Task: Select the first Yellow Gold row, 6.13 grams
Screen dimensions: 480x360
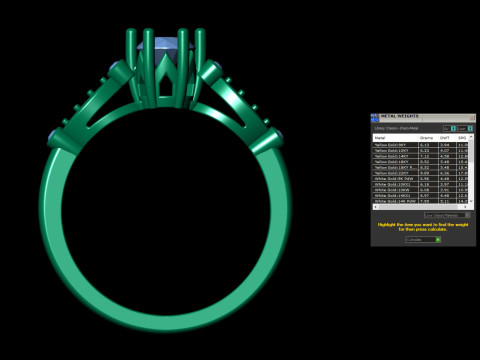Action: [x=421, y=145]
